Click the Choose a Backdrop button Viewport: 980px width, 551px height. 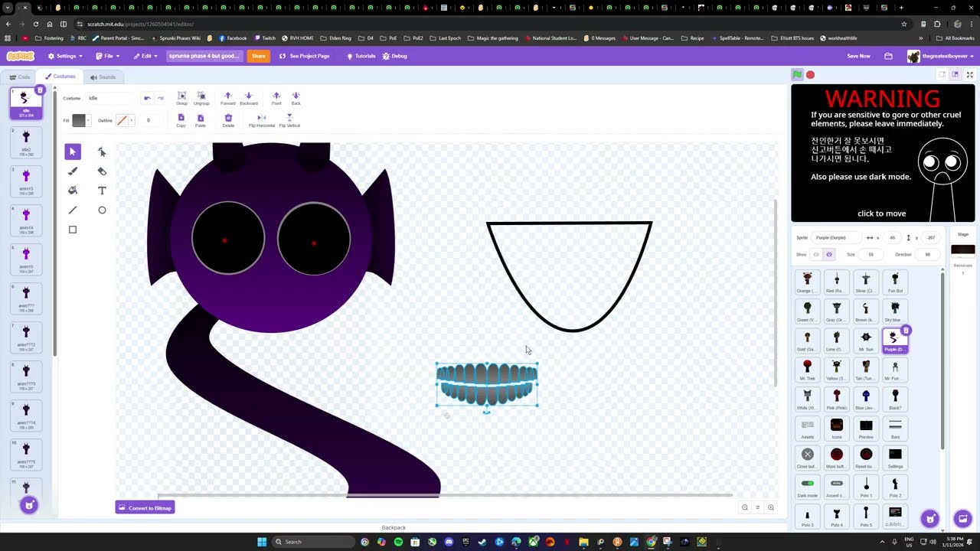[x=963, y=519]
